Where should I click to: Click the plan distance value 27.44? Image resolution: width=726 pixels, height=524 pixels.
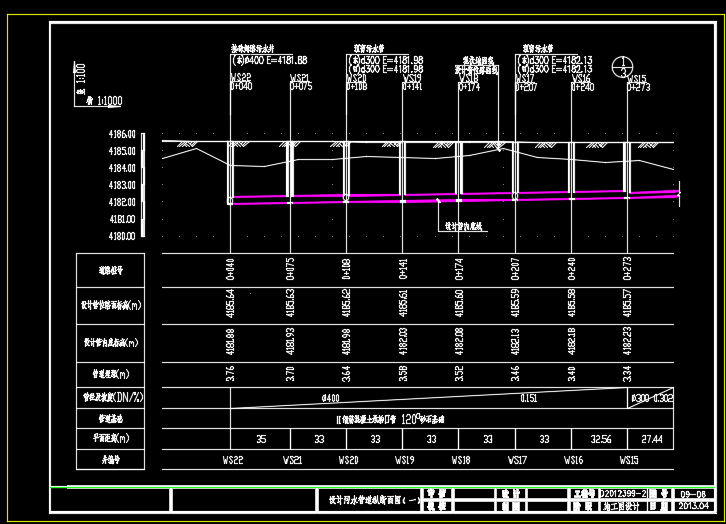point(652,439)
